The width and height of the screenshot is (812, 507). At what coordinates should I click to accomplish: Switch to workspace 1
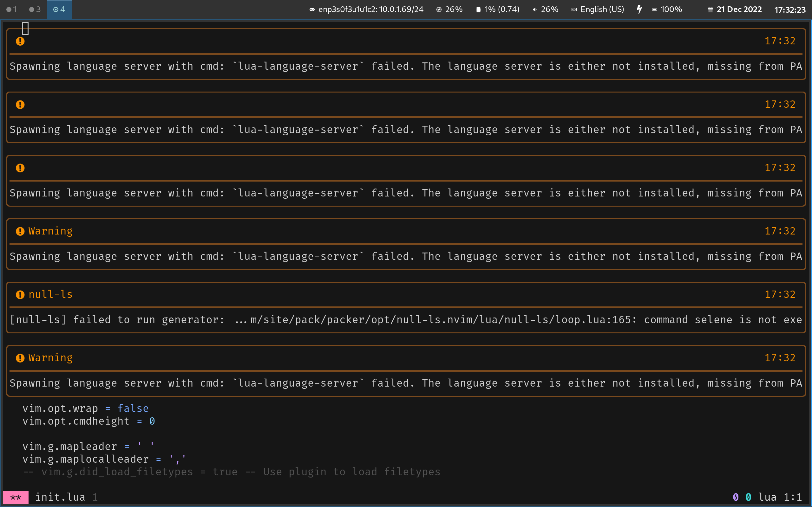[x=12, y=10]
